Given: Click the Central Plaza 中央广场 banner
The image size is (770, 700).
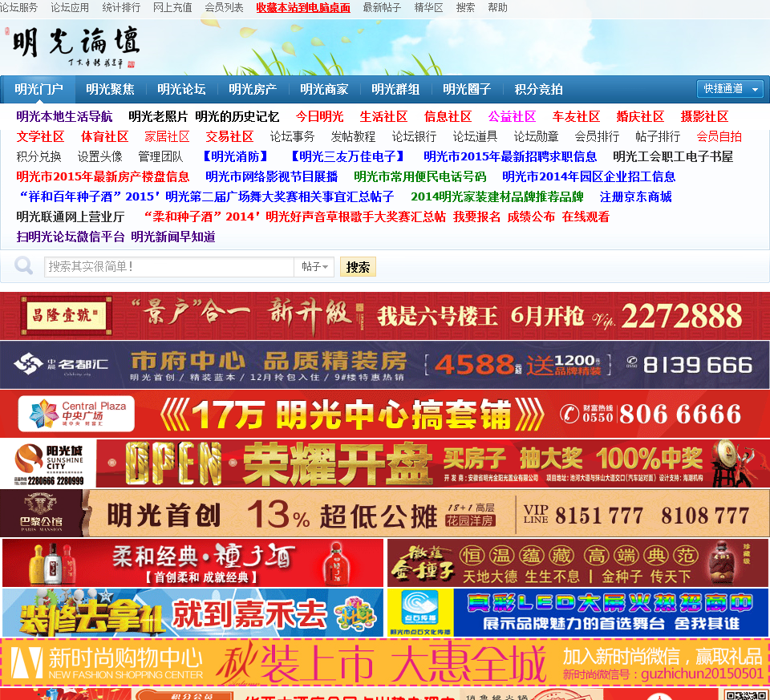Looking at the screenshot, I should (x=385, y=414).
